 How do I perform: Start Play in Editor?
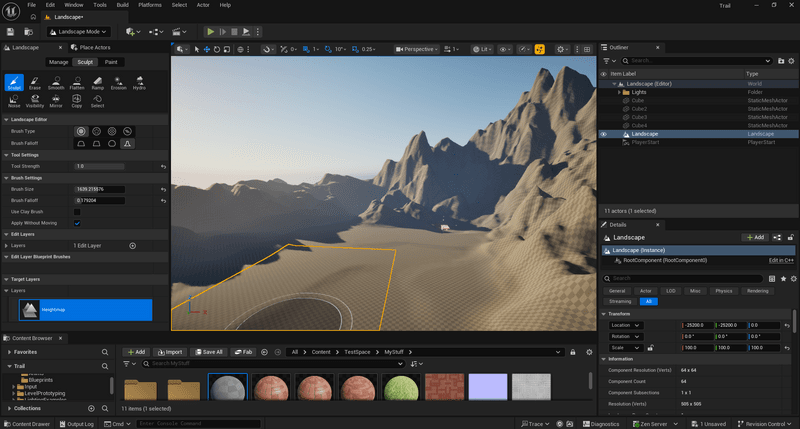[210, 32]
